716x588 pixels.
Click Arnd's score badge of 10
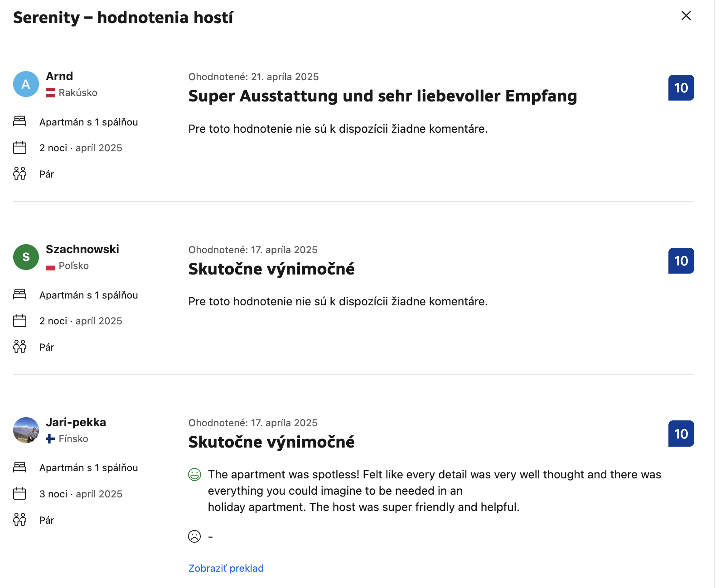pyautogui.click(x=681, y=88)
